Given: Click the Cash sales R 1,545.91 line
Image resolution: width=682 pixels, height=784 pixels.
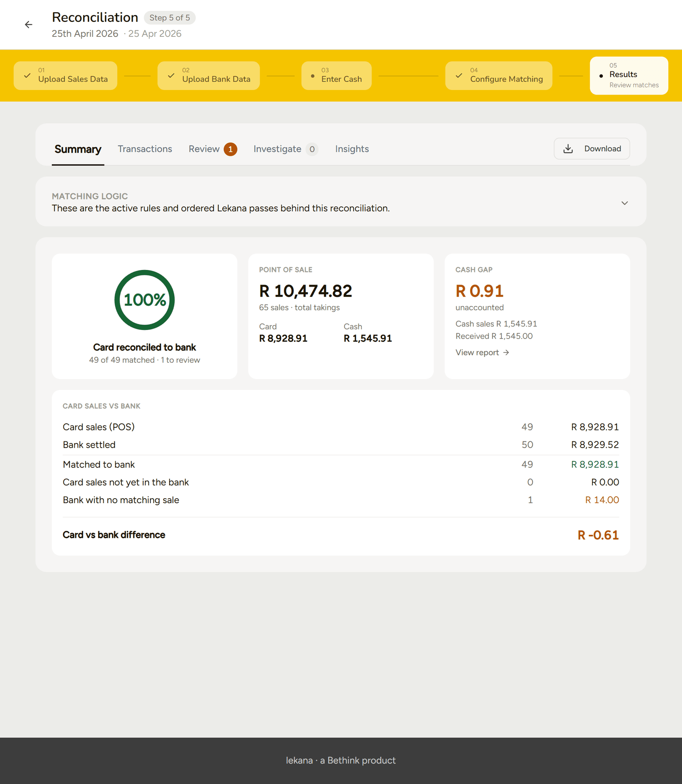Looking at the screenshot, I should pyautogui.click(x=496, y=324).
